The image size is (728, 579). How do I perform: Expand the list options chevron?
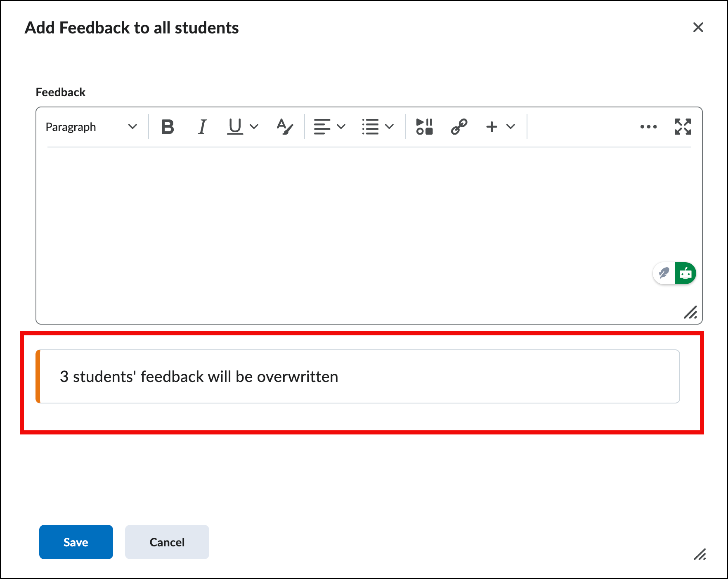(x=389, y=127)
